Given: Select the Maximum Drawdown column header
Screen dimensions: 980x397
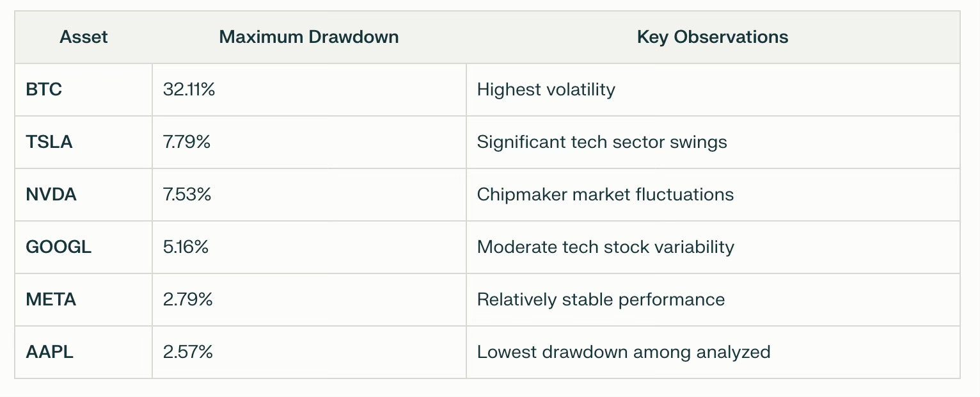Looking at the screenshot, I should [309, 37].
